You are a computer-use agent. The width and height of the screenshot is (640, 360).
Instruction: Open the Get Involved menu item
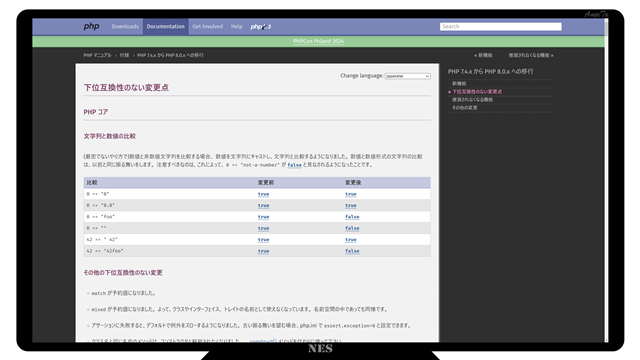[208, 27]
